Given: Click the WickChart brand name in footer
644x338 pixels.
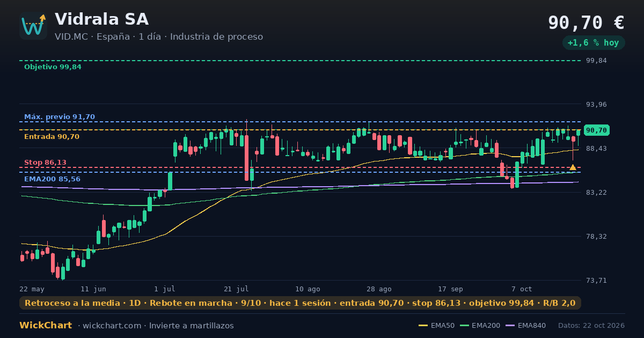Looking at the screenshot, I should pyautogui.click(x=46, y=326).
